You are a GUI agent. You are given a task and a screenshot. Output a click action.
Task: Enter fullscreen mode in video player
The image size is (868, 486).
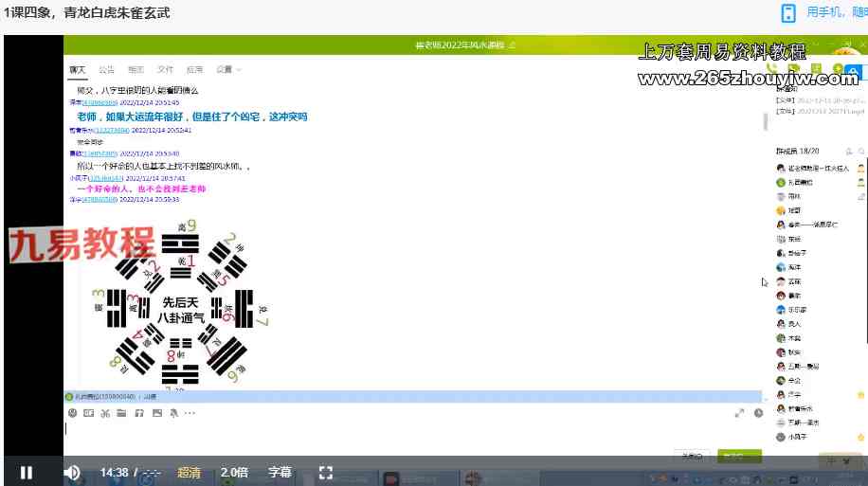[x=325, y=472]
